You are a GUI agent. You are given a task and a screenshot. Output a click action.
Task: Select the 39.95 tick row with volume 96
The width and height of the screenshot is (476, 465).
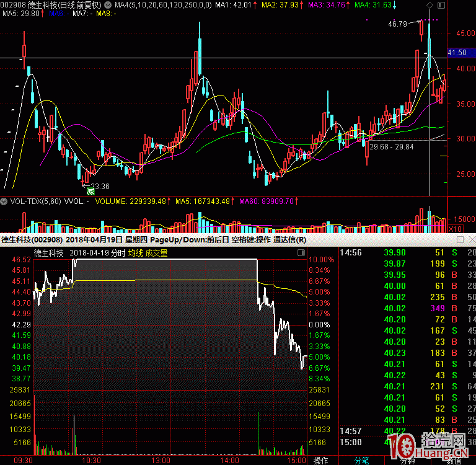[x=407, y=275]
